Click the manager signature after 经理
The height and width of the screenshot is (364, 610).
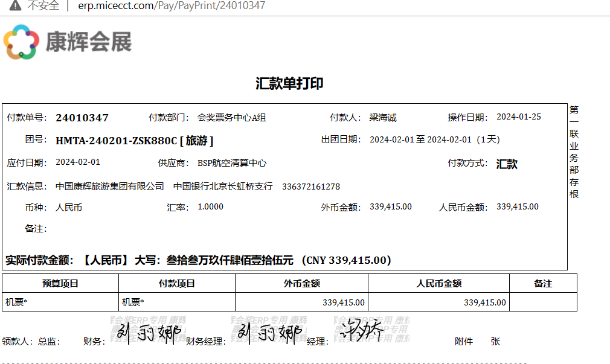pos(361,331)
